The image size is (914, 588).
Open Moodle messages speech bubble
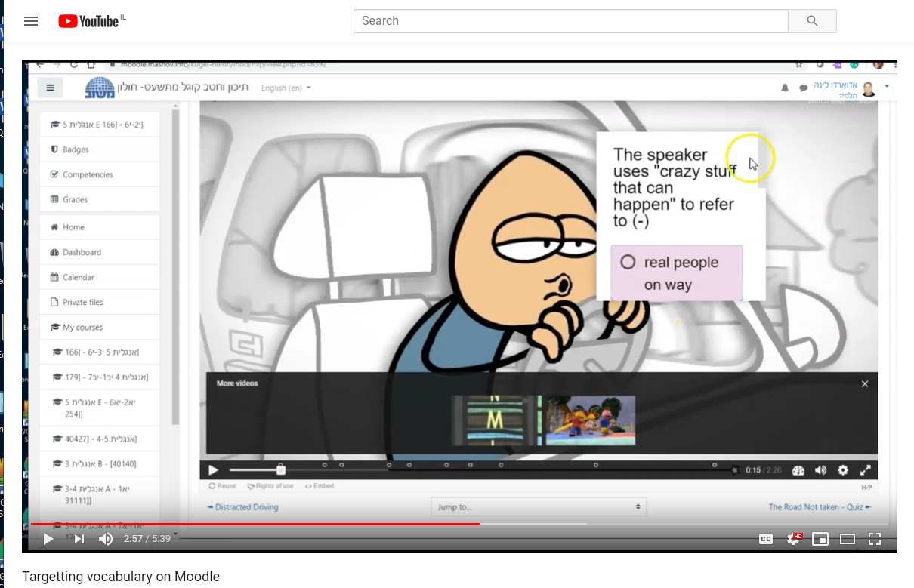pyautogui.click(x=803, y=88)
